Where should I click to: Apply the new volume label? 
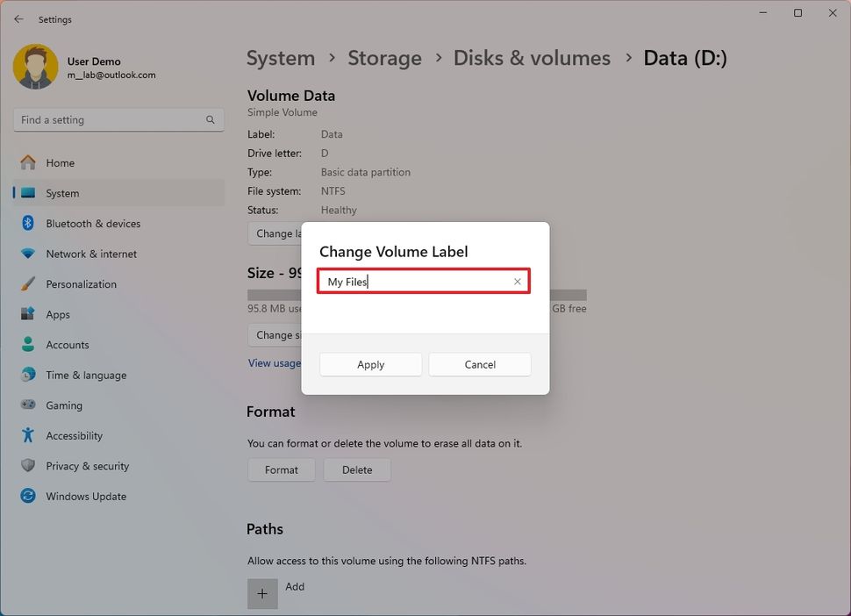(x=370, y=364)
